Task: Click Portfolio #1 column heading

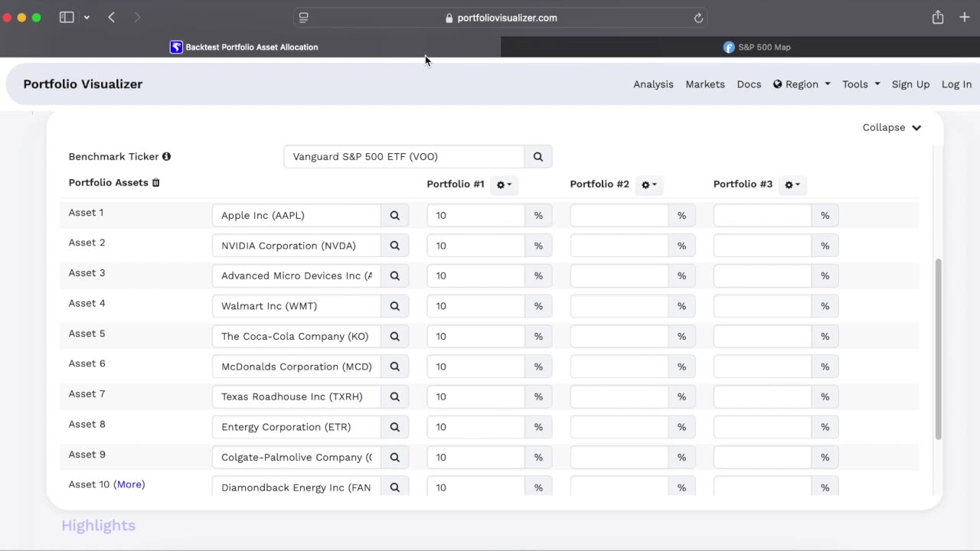Action: 456,184
